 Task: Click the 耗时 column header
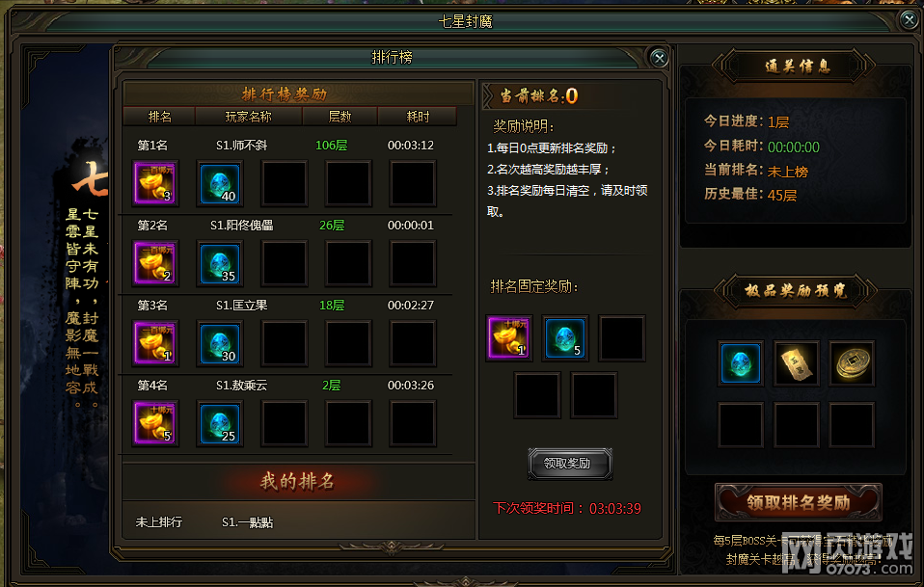[x=418, y=117]
